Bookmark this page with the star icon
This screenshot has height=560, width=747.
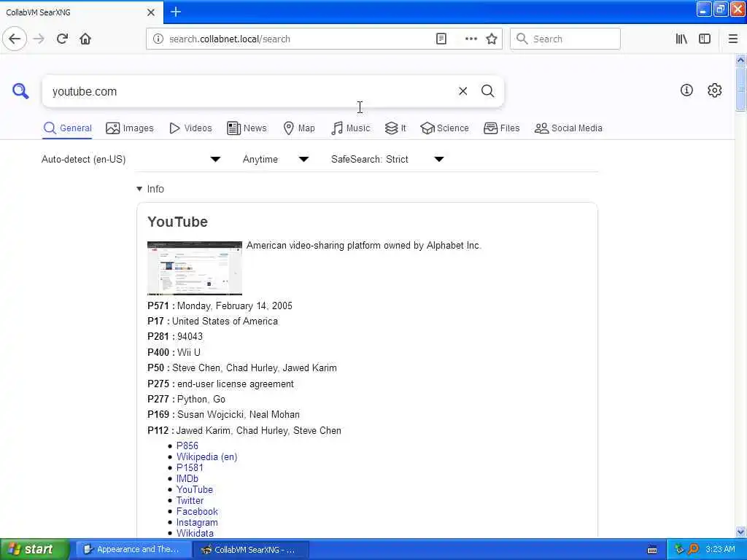491,39
